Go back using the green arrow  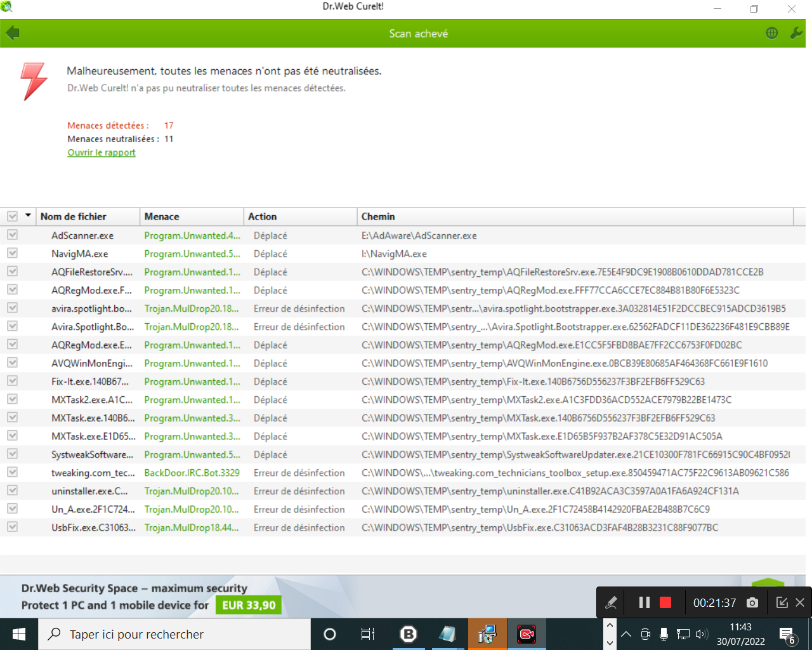point(13,33)
